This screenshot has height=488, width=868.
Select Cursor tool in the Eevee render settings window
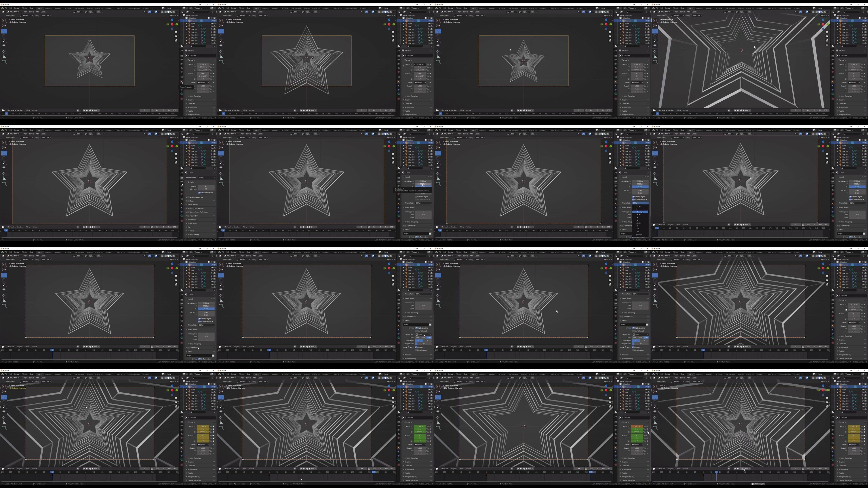coord(4,147)
